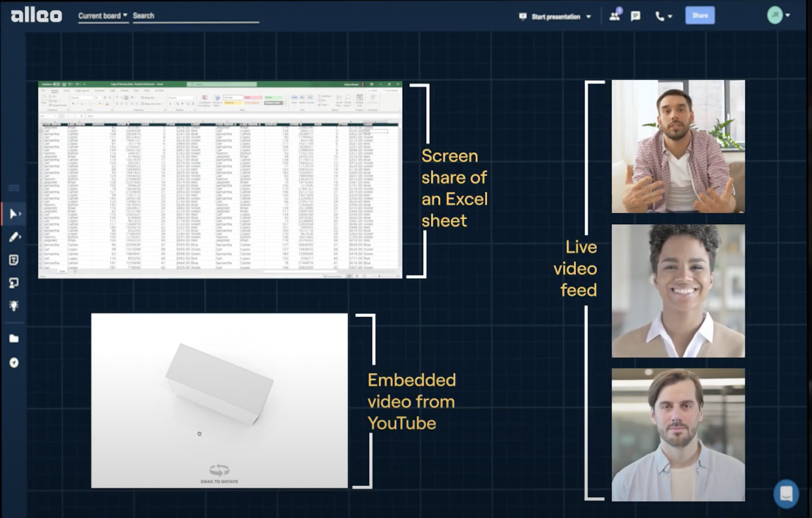Select the sticky note tool
This screenshot has width=812, height=518.
(x=14, y=260)
